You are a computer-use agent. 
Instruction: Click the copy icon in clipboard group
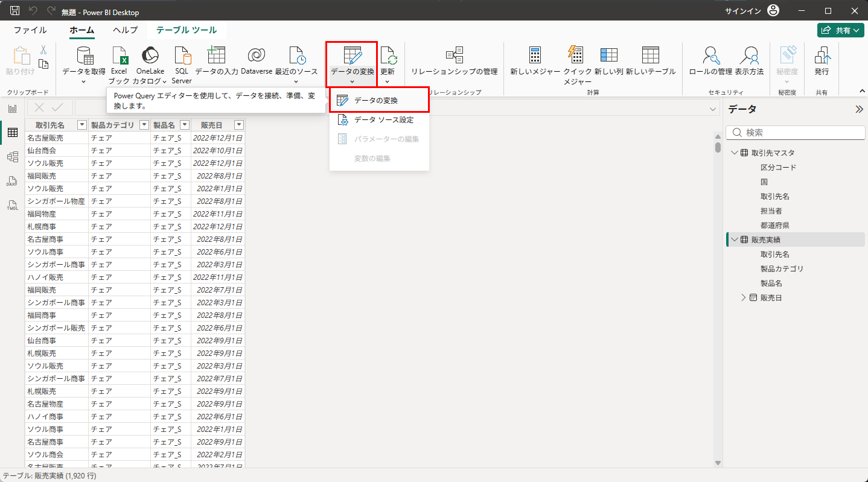[43, 64]
